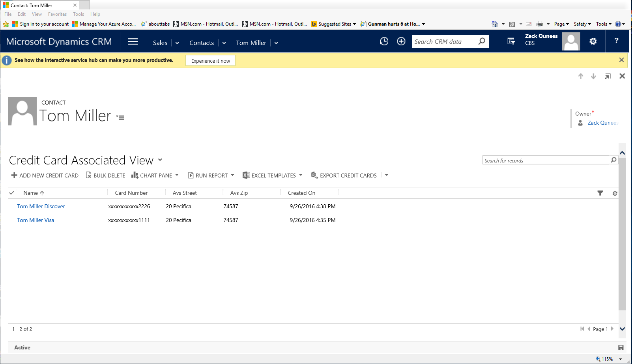This screenshot has width=632, height=364.
Task: Open Tom Miller Discover record
Action: click(x=41, y=206)
